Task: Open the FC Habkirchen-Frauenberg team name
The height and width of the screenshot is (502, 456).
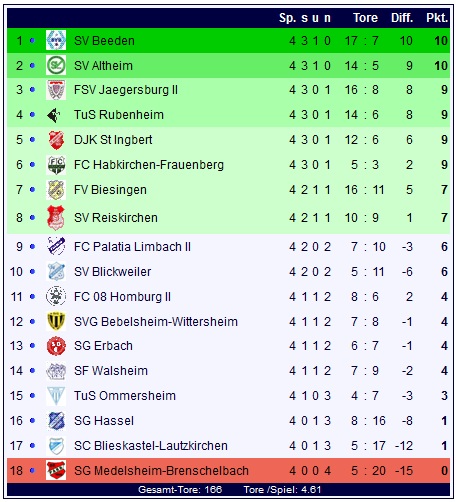Action: pos(149,165)
